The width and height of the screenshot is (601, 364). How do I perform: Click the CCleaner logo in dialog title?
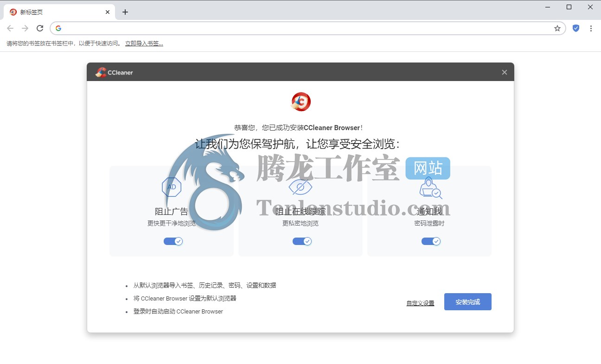(114, 72)
